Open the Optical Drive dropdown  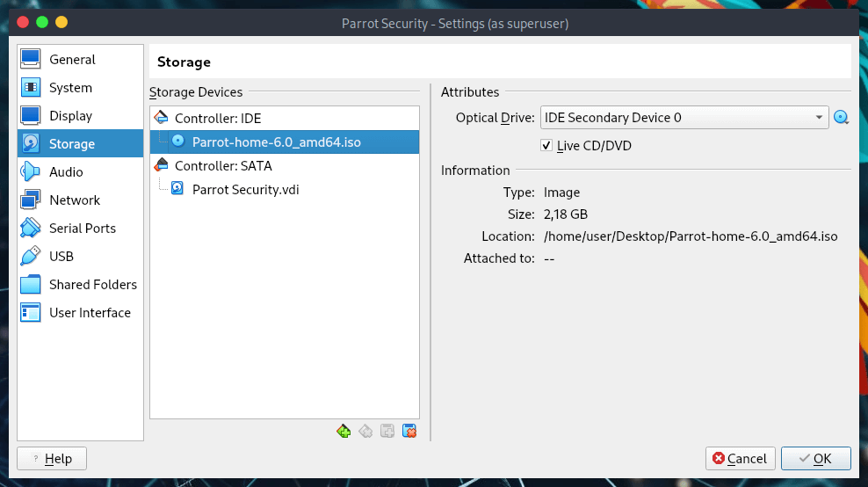[684, 118]
